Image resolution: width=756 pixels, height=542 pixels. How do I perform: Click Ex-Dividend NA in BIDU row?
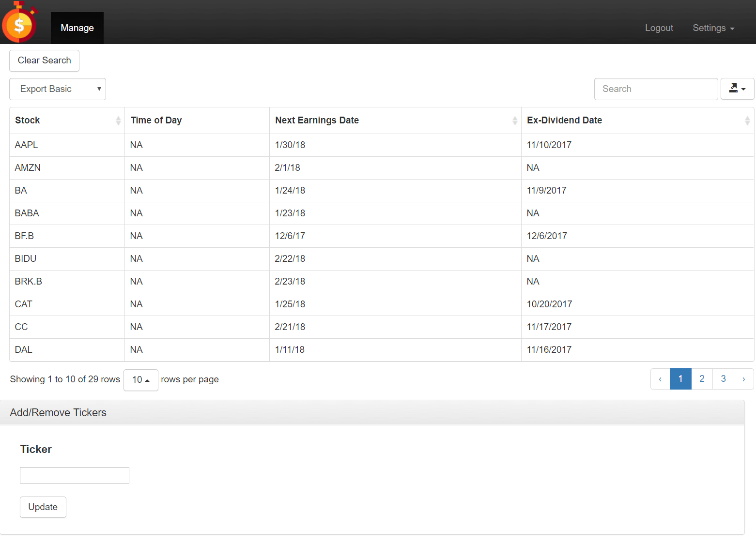point(533,259)
